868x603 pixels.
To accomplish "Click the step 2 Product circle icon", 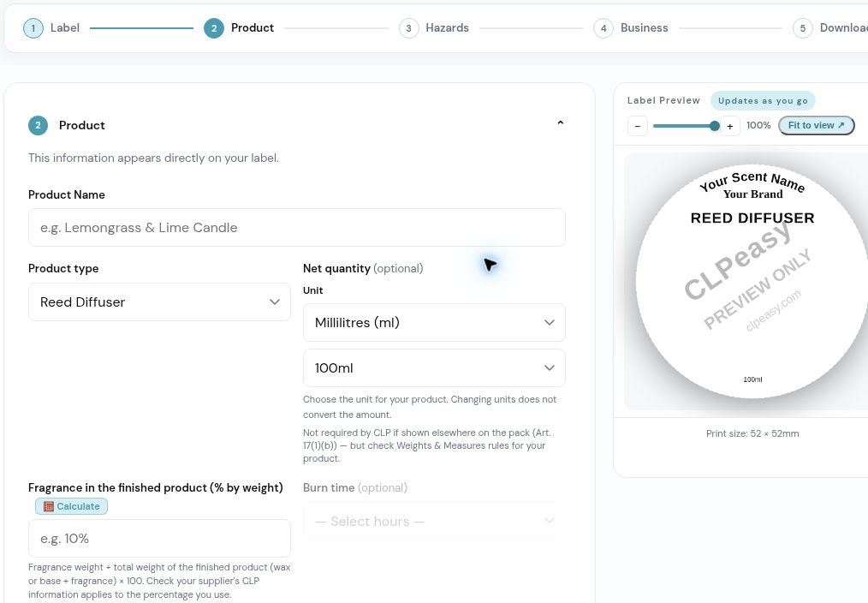I will (x=214, y=28).
